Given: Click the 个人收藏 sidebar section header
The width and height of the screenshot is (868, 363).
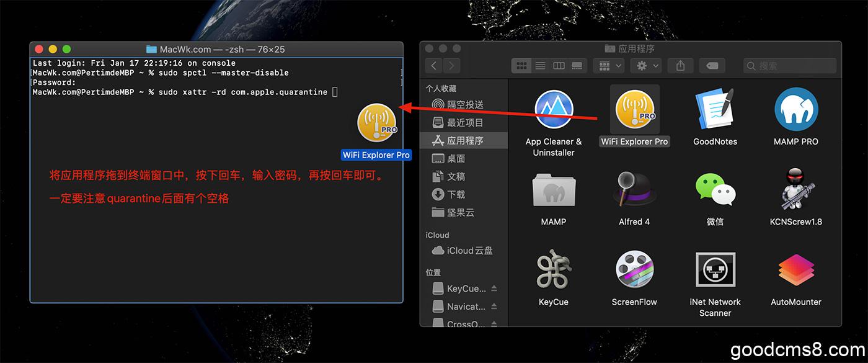Looking at the screenshot, I should click(441, 89).
